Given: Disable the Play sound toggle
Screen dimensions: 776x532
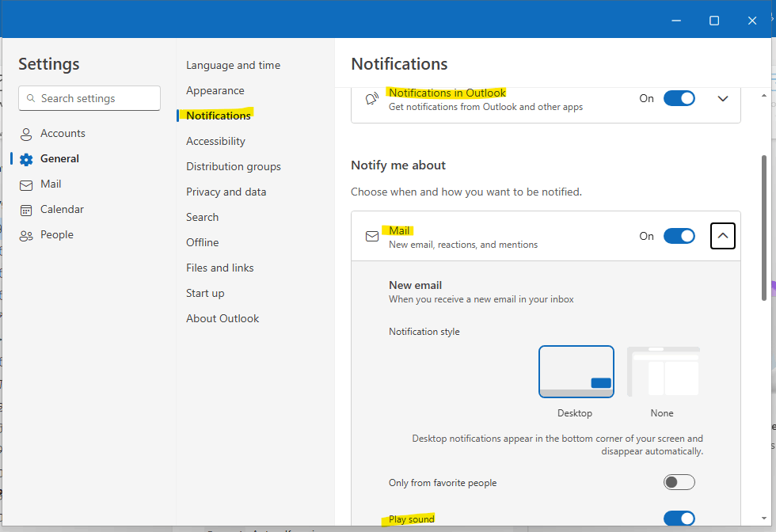Looking at the screenshot, I should pyautogui.click(x=679, y=518).
